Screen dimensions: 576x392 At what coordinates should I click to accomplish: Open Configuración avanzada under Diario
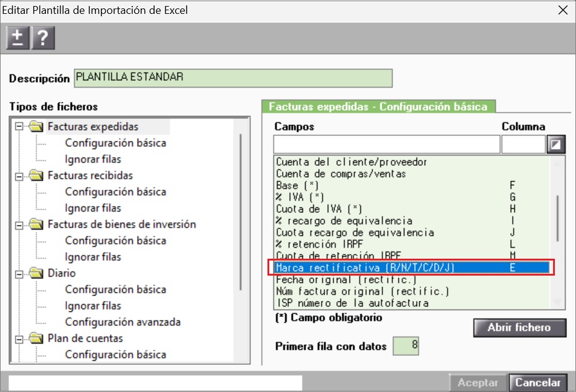(123, 322)
